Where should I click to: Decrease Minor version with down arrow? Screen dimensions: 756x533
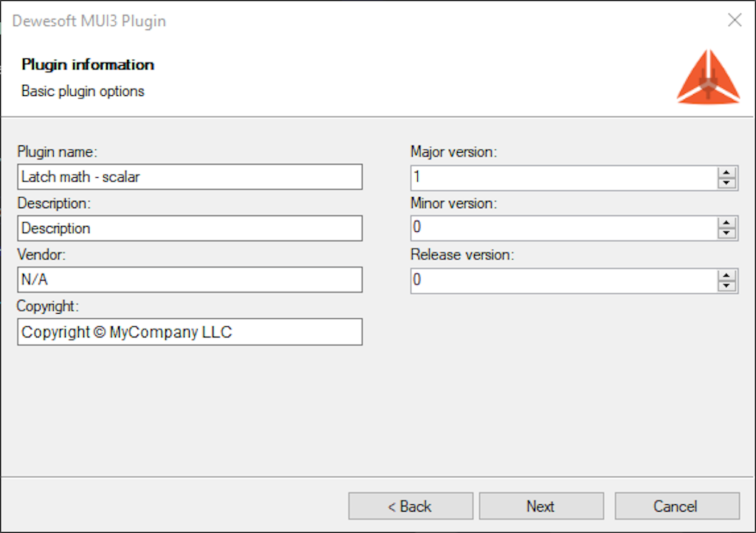[x=726, y=233]
